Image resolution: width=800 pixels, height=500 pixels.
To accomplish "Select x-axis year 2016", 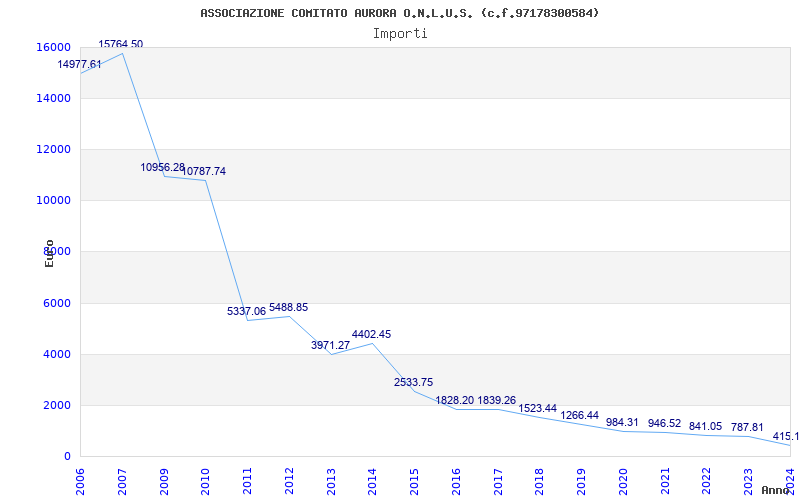I will coord(456,481).
